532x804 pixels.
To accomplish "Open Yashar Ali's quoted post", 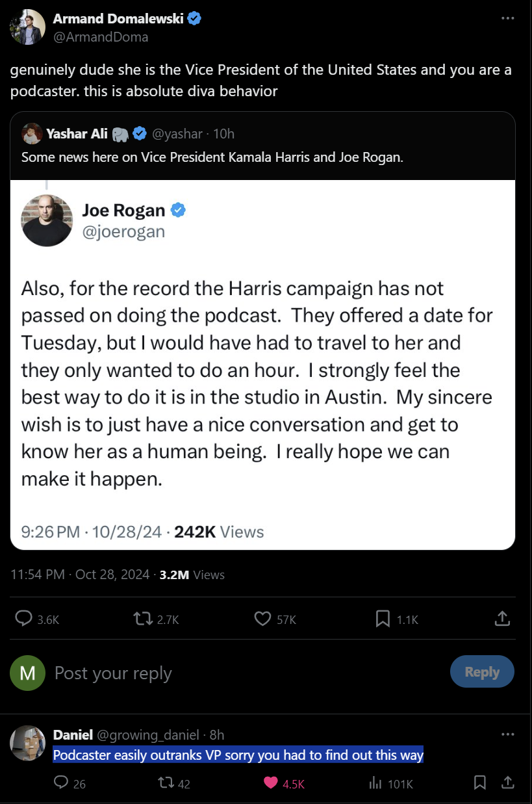I will 263,146.
